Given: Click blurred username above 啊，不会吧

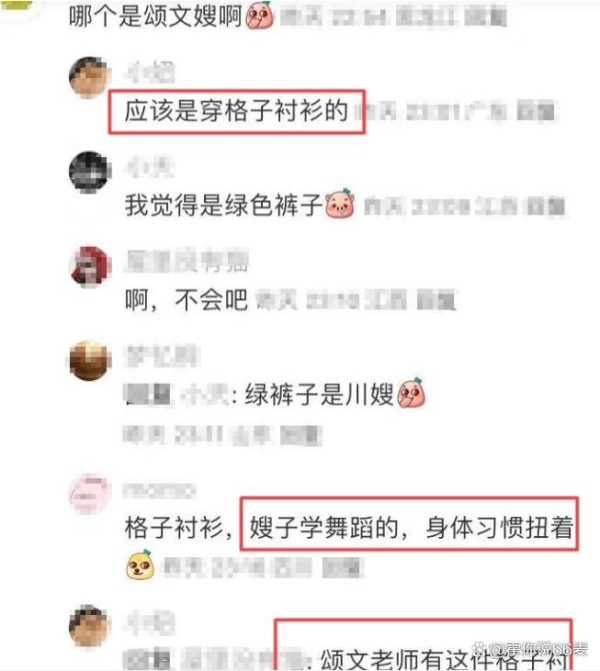Looking at the screenshot, I should (187, 261).
